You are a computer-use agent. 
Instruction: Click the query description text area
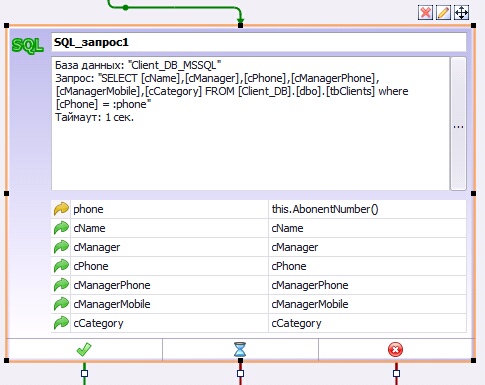click(250, 124)
